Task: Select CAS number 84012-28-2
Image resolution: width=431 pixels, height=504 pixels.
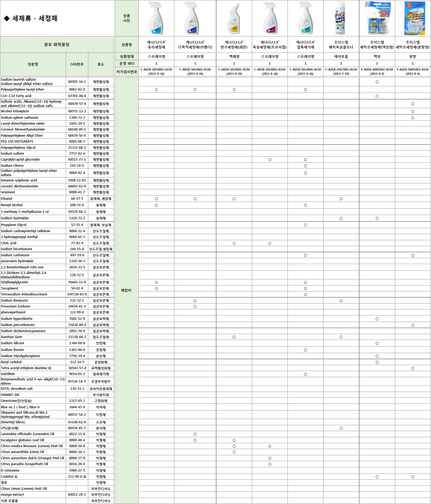Action: point(77,495)
